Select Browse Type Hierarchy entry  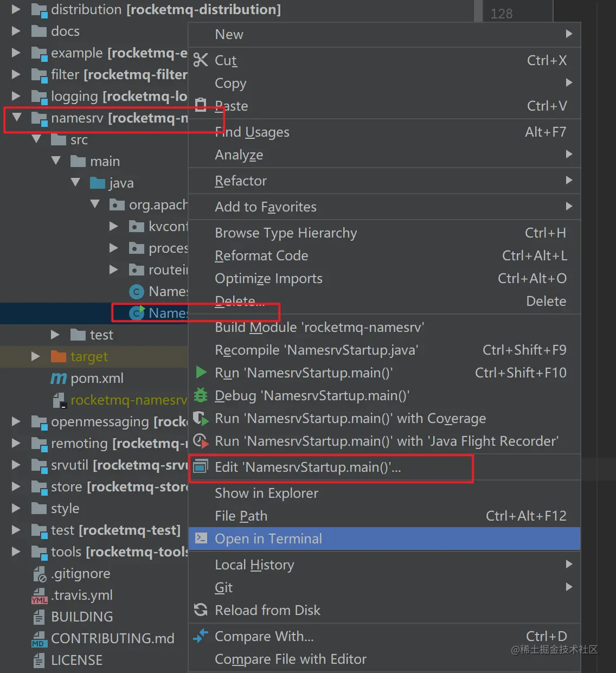pos(384,233)
